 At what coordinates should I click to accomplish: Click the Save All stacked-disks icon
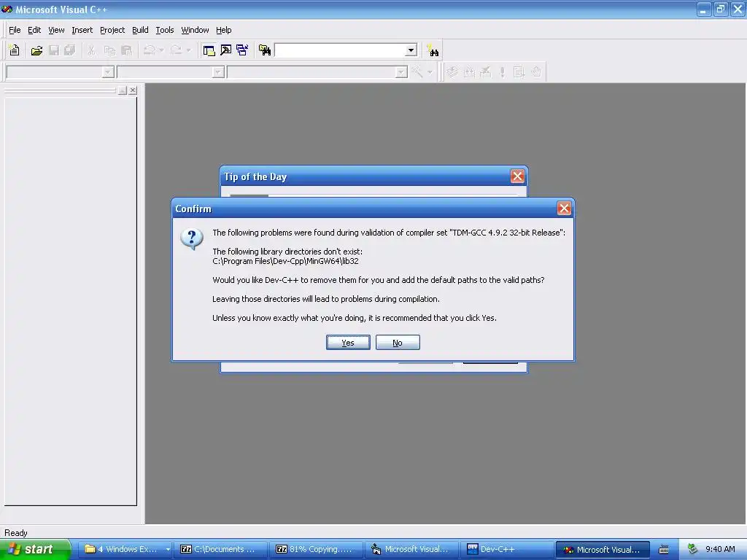[x=70, y=50]
